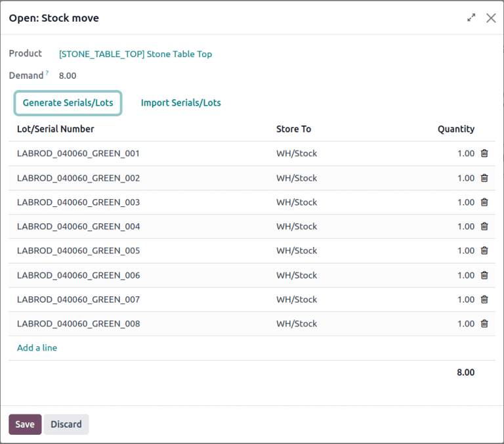The width and height of the screenshot is (504, 444).
Task: Delete the LABROD_040060_GREEN_001 serial line
Action: (484, 154)
